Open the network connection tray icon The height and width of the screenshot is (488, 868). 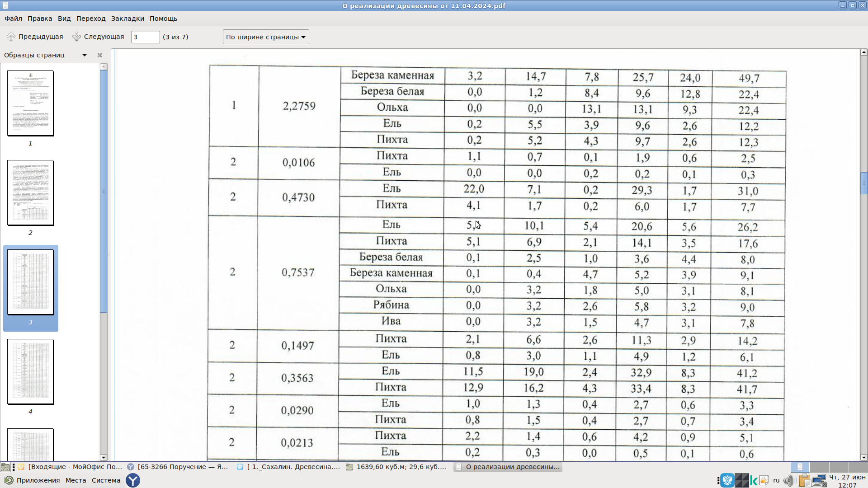click(819, 480)
